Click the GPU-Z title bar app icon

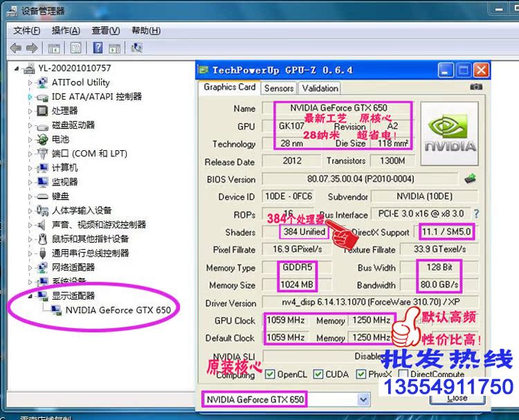[203, 70]
